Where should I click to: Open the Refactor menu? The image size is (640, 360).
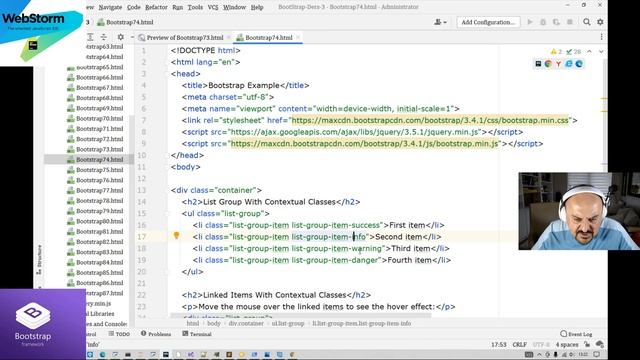tap(156, 7)
